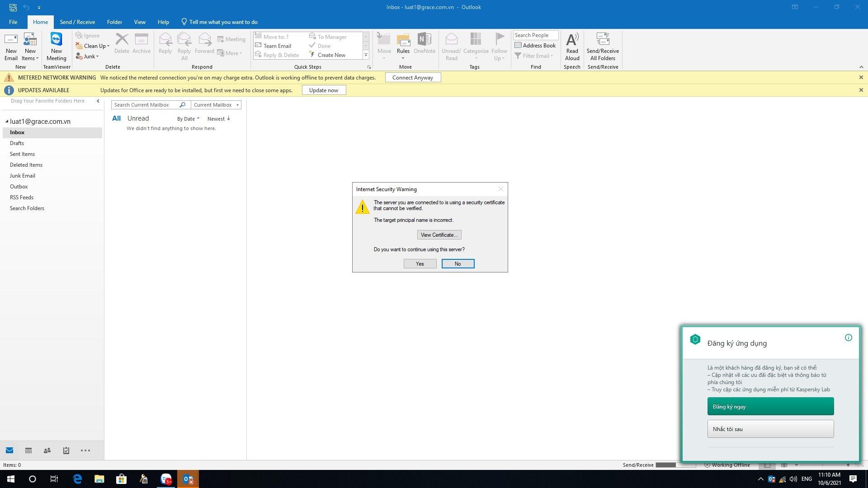
Task: Expand the Quick Steps gallery
Action: coord(366,55)
